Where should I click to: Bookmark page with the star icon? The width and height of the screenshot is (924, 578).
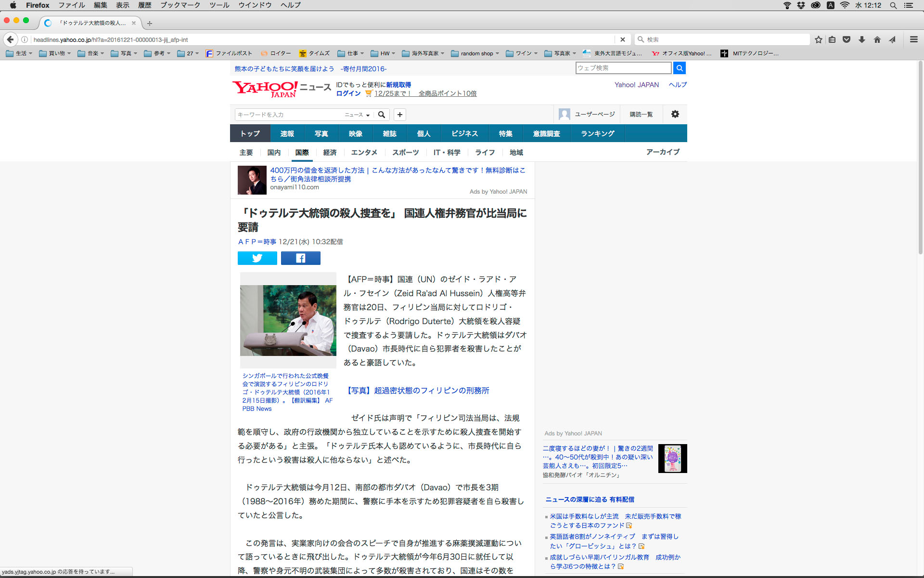[818, 39]
